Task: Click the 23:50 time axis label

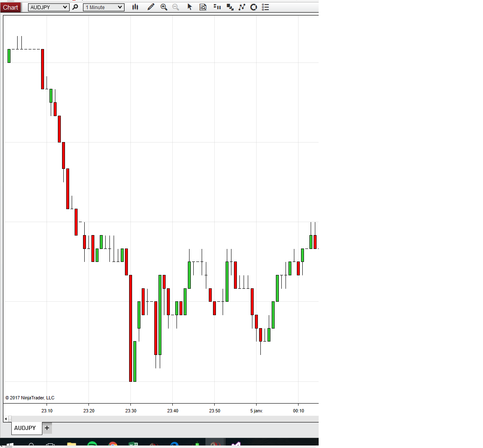Action: pyautogui.click(x=215, y=411)
